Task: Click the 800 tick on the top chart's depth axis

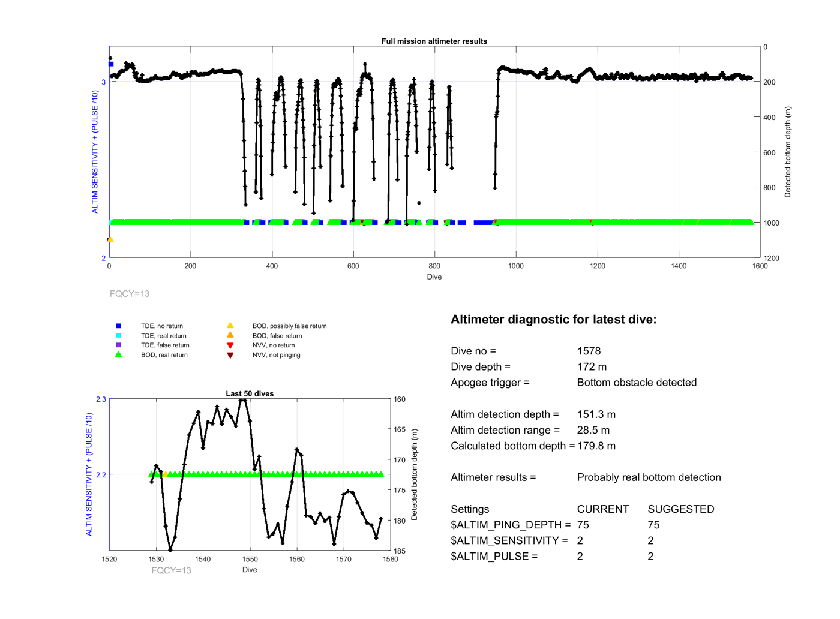Action: click(x=769, y=188)
